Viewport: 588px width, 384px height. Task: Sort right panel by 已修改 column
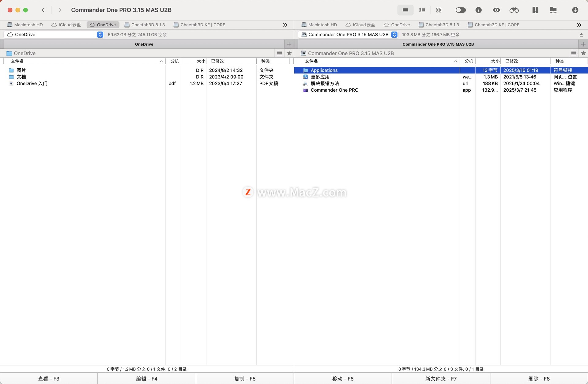(x=526, y=61)
